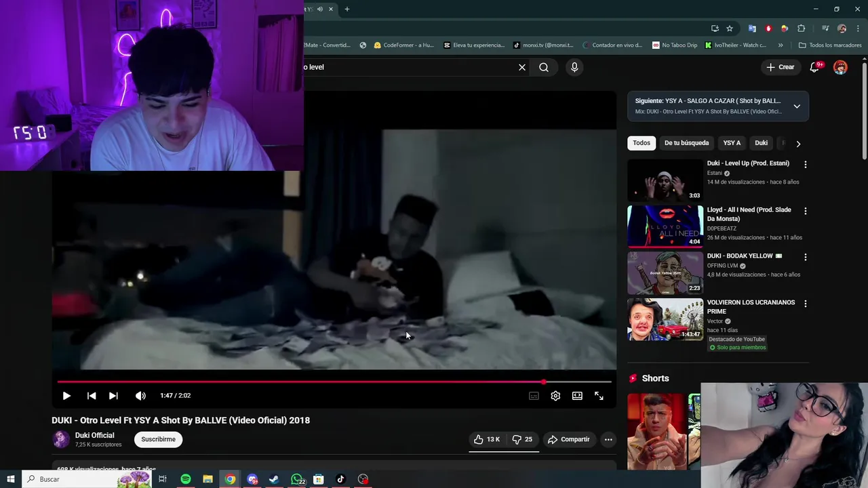Open a new browser tab
This screenshot has width=868, height=488.
tap(347, 9)
